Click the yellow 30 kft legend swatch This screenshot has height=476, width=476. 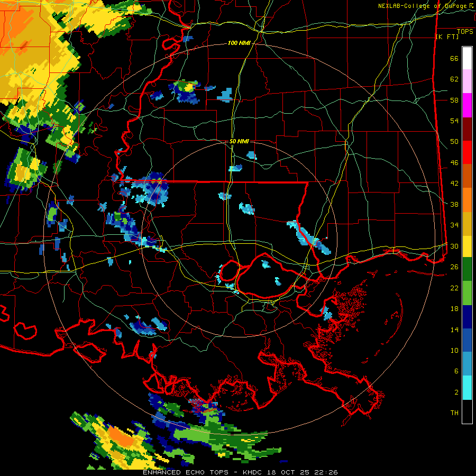coord(467,246)
